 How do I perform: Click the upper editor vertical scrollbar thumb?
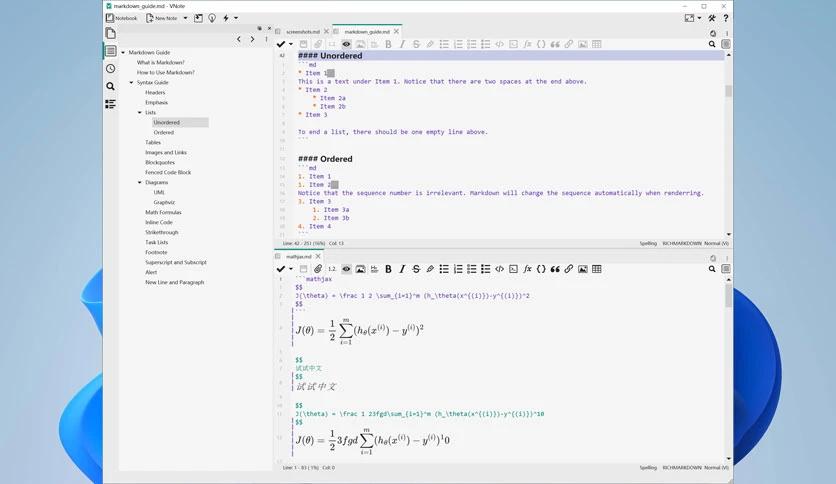tap(728, 91)
